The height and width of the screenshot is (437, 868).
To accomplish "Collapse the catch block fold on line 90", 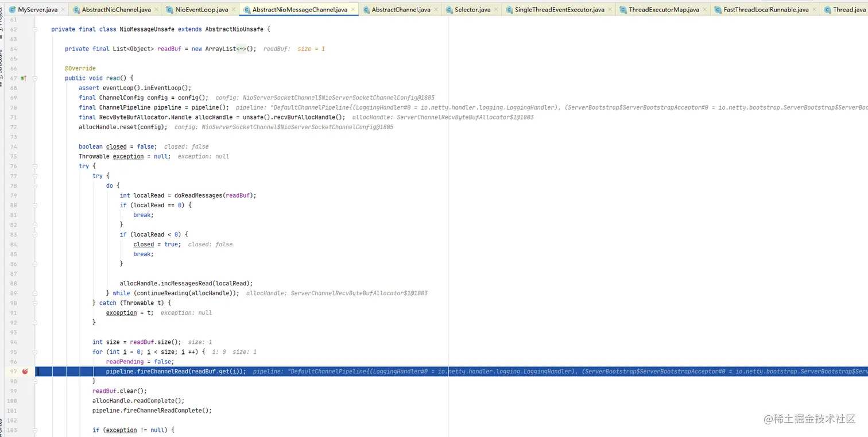I will point(35,303).
